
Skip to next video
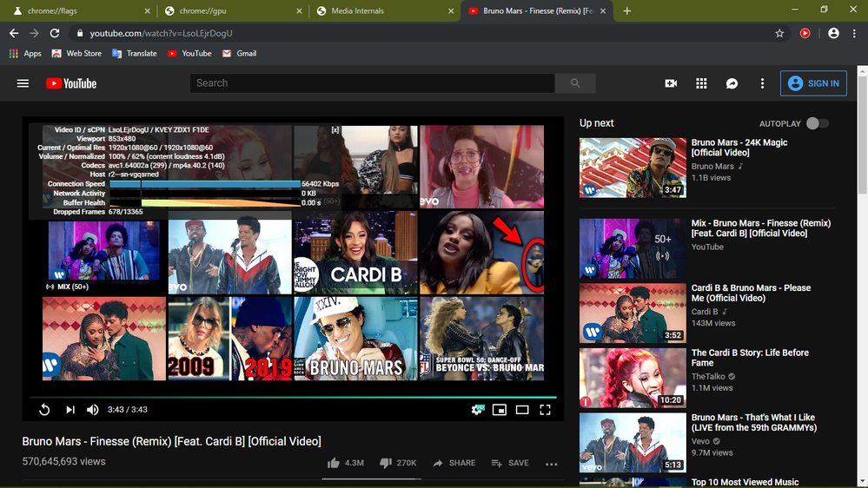coord(70,410)
